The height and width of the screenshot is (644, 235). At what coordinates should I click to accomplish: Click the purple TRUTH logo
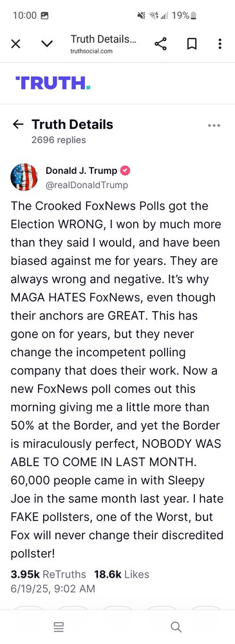pyautogui.click(x=53, y=82)
